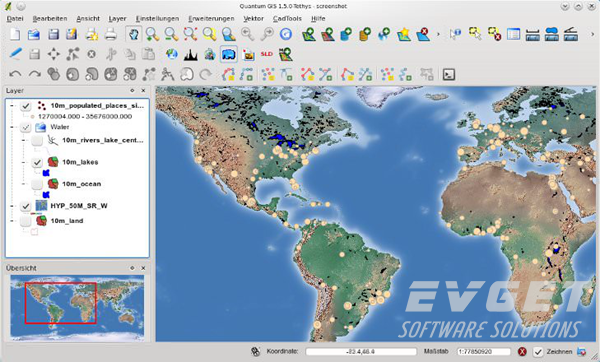Uncheck the 10m_lakes layer checkbox
The image size is (600, 362).
click(x=37, y=162)
